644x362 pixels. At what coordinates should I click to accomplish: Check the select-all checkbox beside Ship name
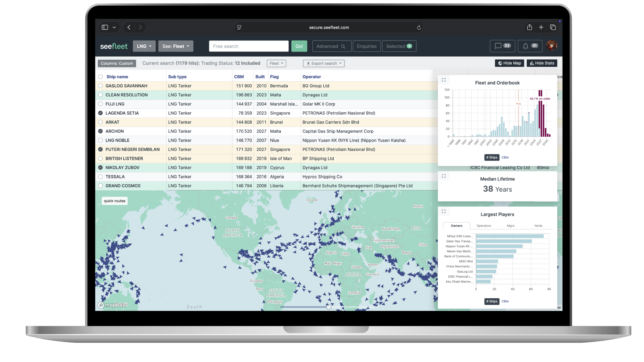tap(100, 77)
